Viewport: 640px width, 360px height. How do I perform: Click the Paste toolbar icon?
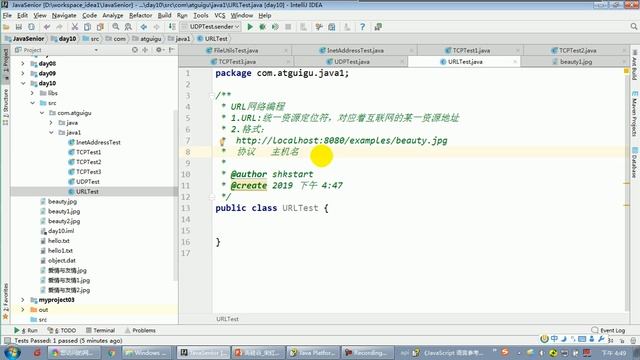tap(100, 27)
